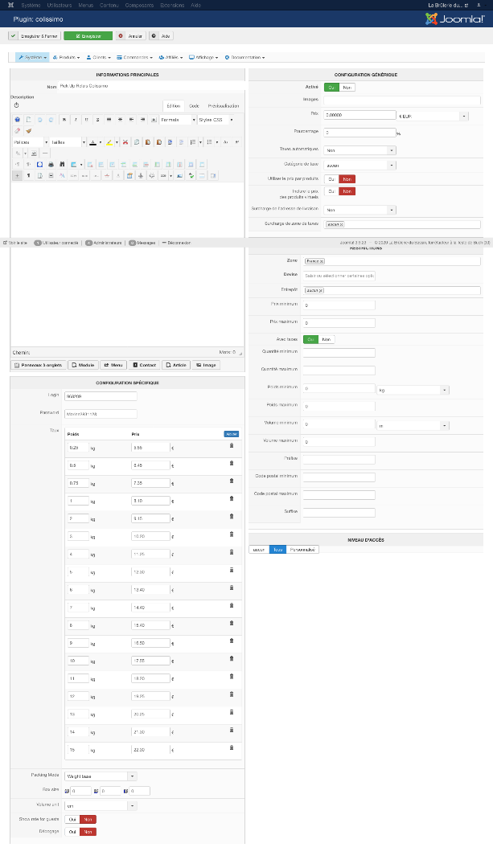Set Débogage to Non
This screenshot has height=868, width=493.
pyautogui.click(x=88, y=832)
